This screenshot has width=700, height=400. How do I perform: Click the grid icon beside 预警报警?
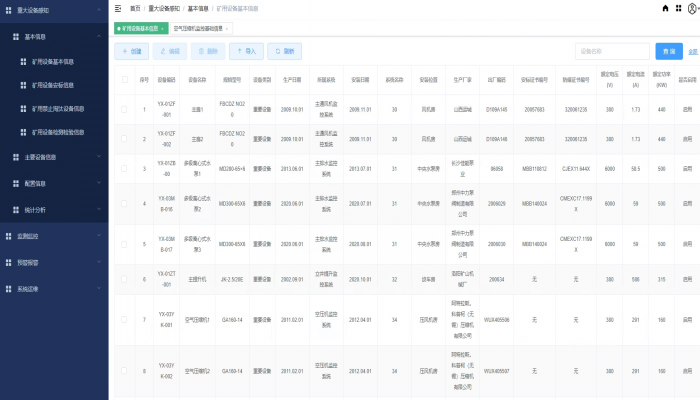pos(9,262)
